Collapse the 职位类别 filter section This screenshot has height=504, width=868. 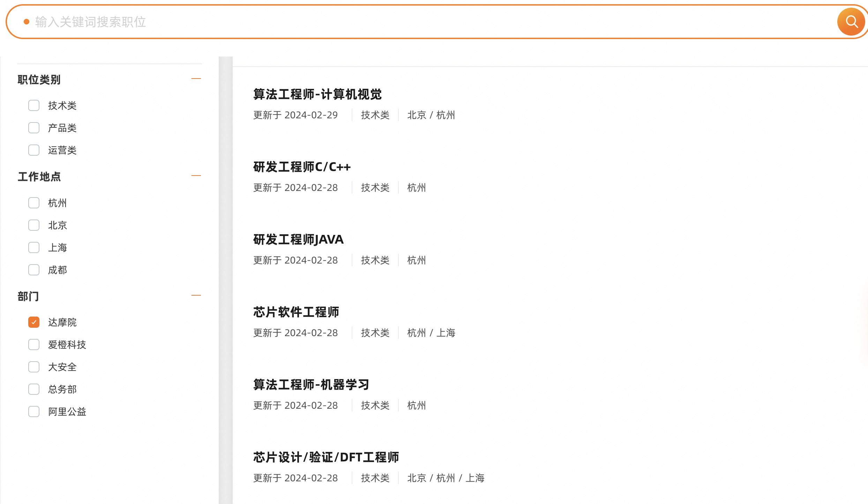196,79
